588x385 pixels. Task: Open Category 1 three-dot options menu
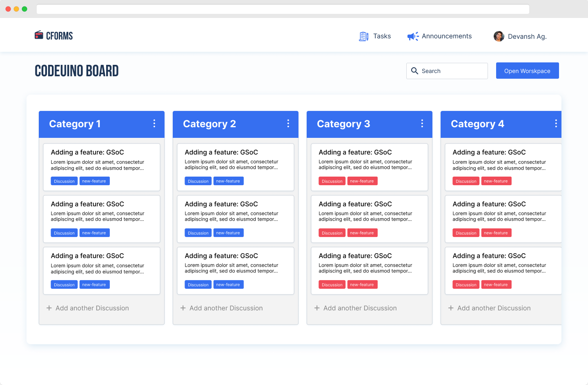pos(154,124)
